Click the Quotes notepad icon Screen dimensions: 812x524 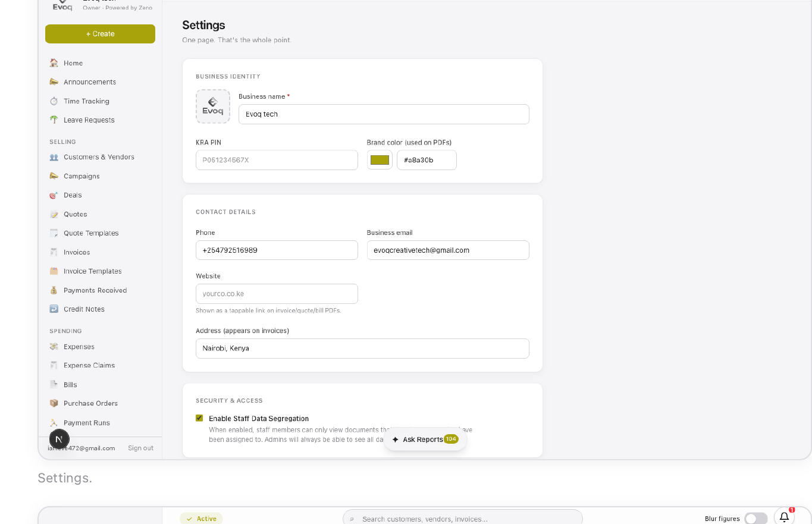pyautogui.click(x=54, y=214)
